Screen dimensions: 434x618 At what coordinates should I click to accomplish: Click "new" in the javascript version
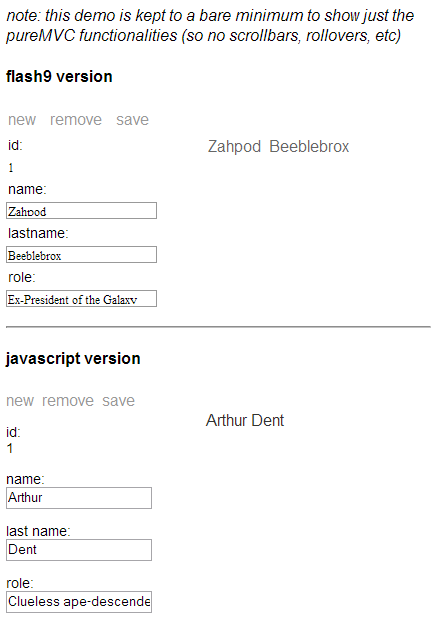(20, 401)
